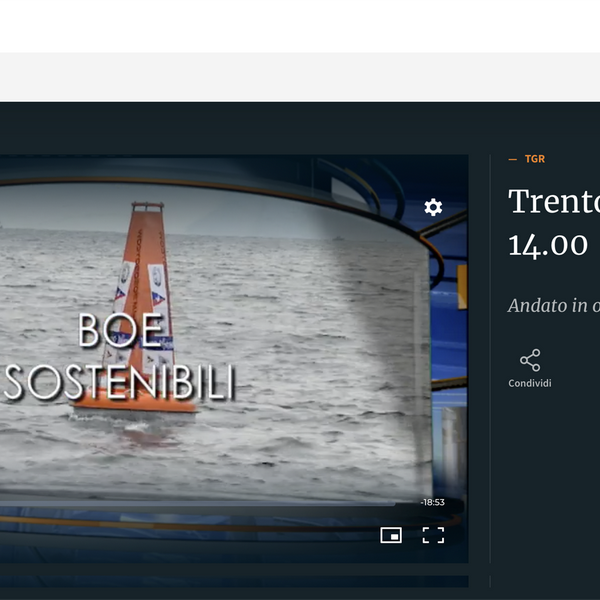Switch video to fullscreen
Image resolution: width=600 pixels, height=600 pixels.
click(433, 535)
